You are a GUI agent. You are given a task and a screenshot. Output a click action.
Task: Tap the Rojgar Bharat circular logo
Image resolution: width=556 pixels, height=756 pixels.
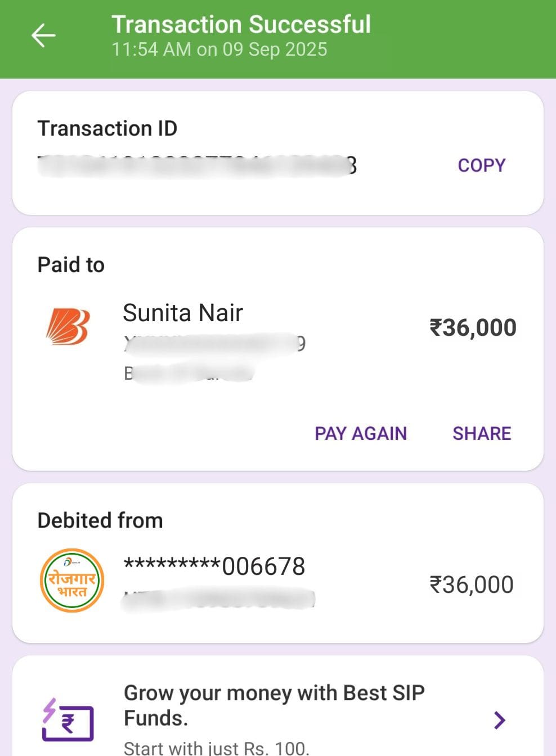point(72,580)
